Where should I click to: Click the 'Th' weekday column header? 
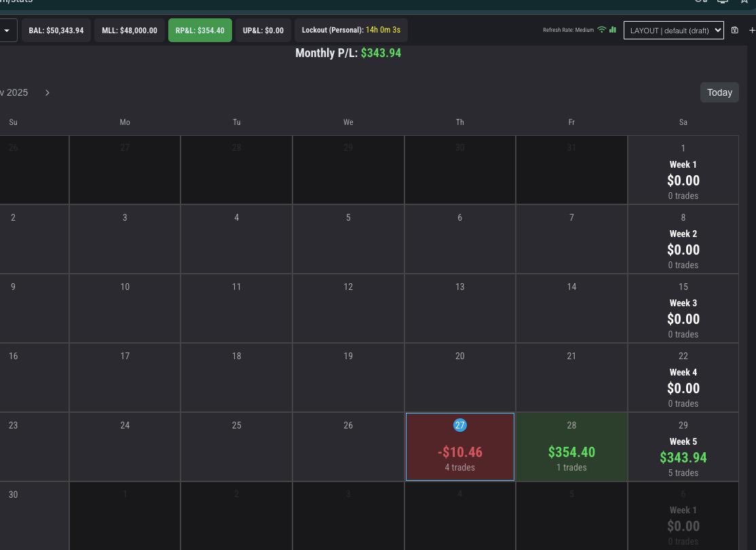click(460, 122)
